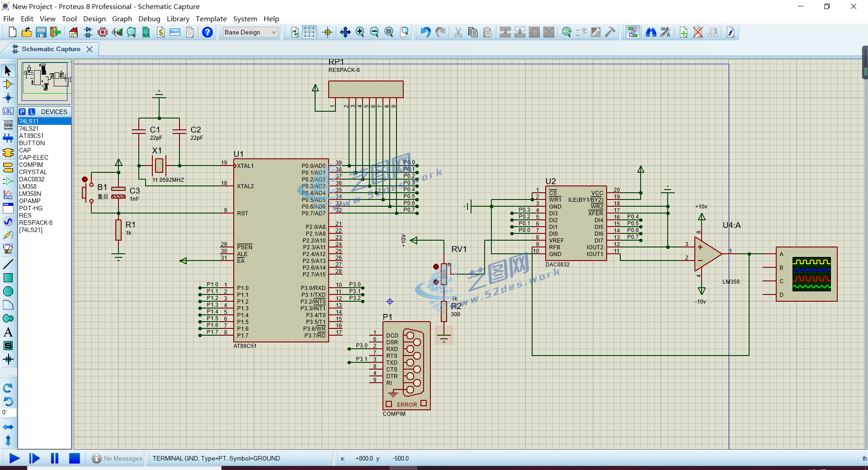Click the oscilloscope component on the schematic
This screenshot has width=868, height=470.
(x=807, y=274)
